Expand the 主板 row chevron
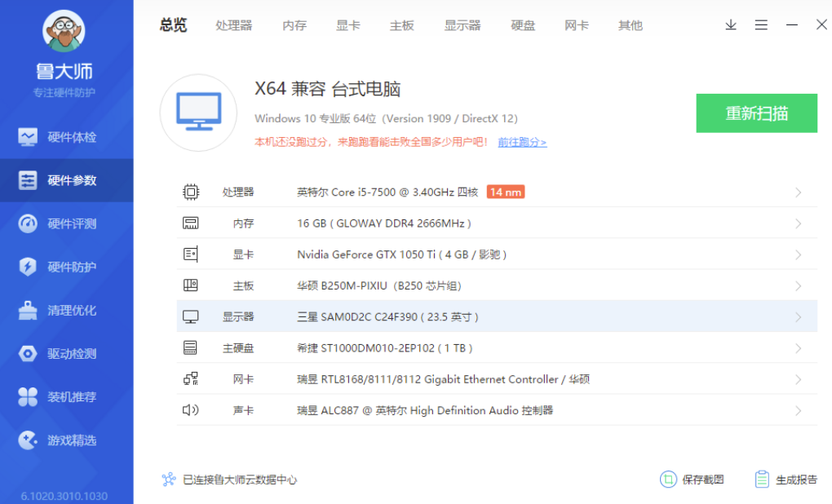The image size is (832, 504). tap(798, 286)
